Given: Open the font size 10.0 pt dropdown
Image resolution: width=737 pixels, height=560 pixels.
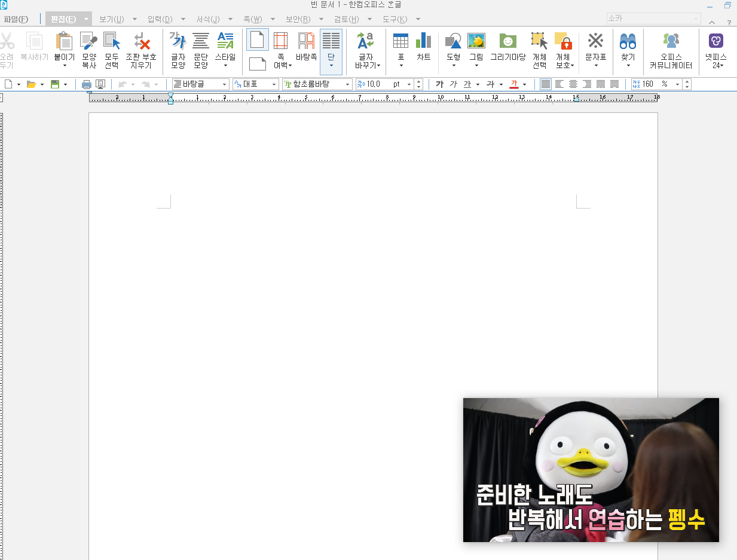Looking at the screenshot, I should (409, 84).
